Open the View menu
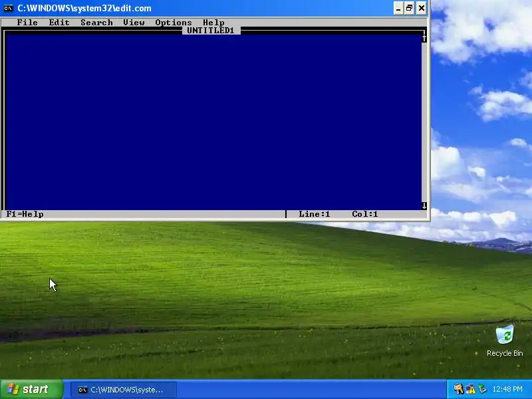Screen dimensions: 532x399 click(x=134, y=23)
